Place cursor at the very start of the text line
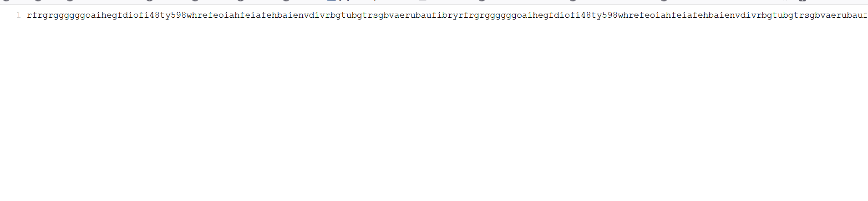The image size is (868, 201). coord(27,15)
